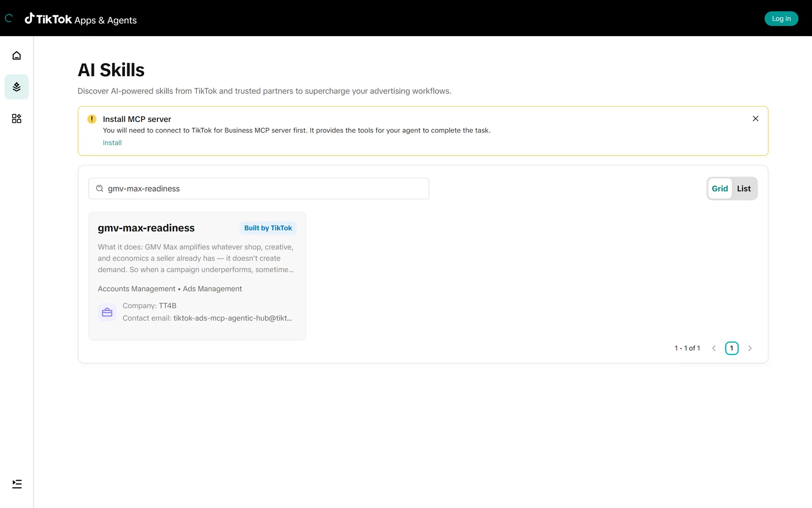Image resolution: width=812 pixels, height=508 pixels.
Task: Click the Install MCP server banner title
Action: pos(137,119)
